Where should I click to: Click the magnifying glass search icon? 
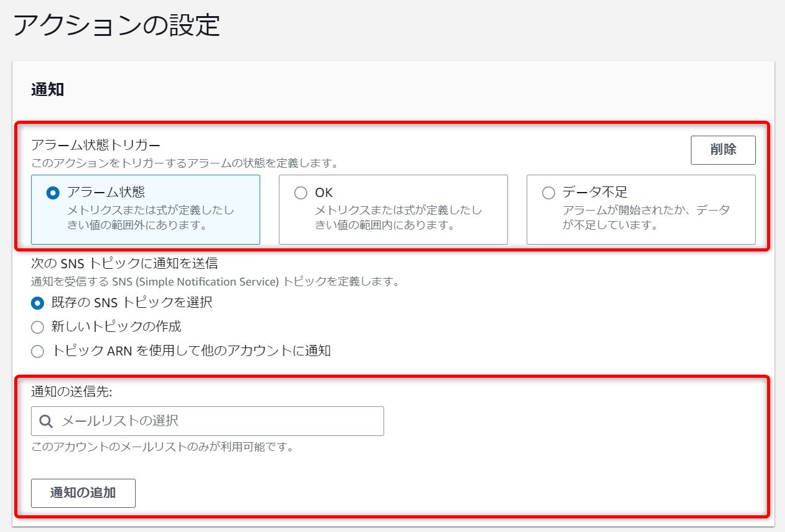click(45, 421)
